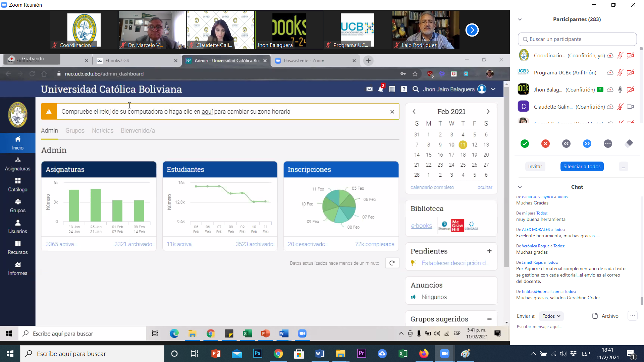Click the red no reaction icon
Image resolution: width=644 pixels, height=362 pixels.
pos(545,144)
